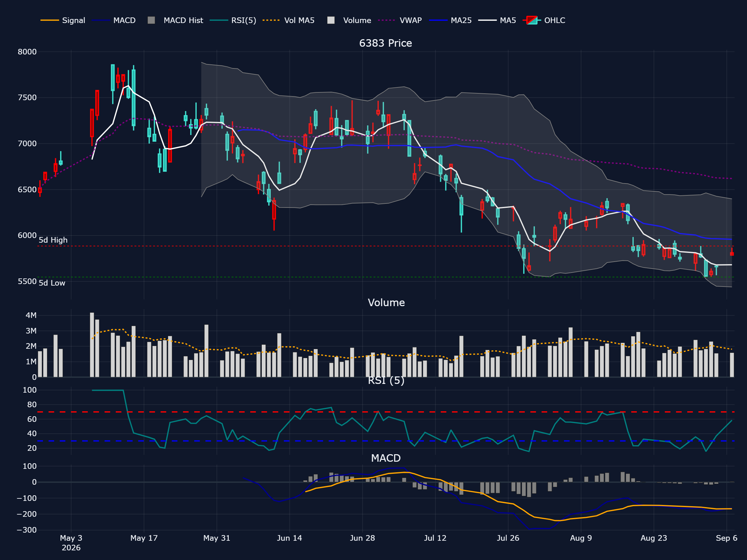Click the blue MA25 legend line
Screen dimensions: 747x560
(438, 20)
